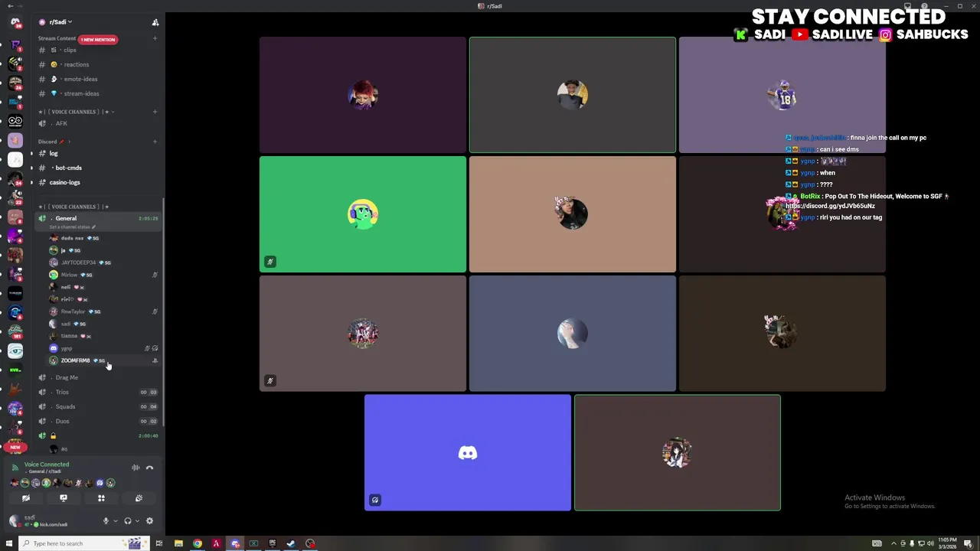
Task: Click the Voice Connected status text
Action: (47, 465)
